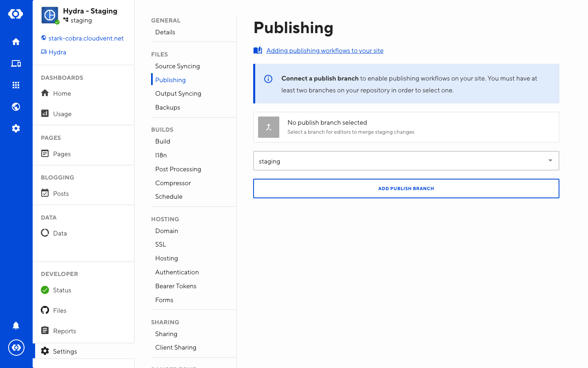Viewport: 588px width, 368px height.
Task: Open Hosting settings item
Action: 167,258
